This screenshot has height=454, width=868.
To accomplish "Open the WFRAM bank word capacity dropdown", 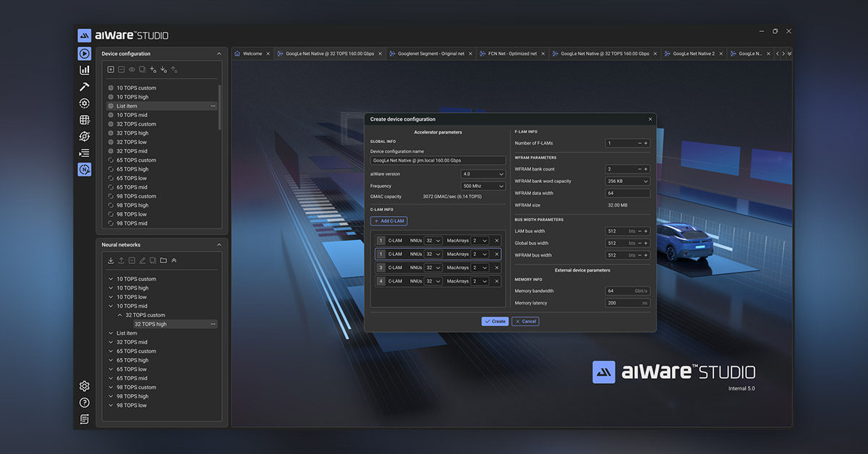I will 627,181.
